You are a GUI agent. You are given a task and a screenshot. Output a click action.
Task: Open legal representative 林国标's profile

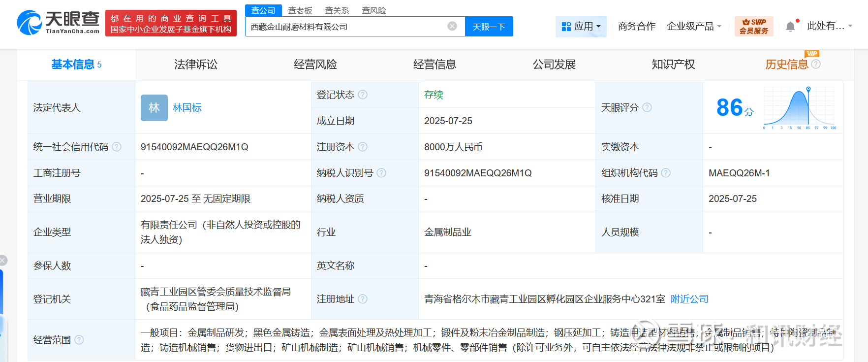187,108
